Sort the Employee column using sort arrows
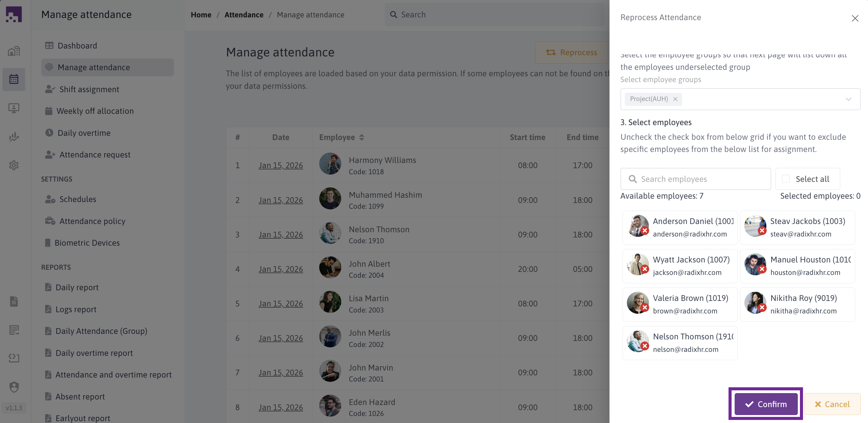This screenshot has width=868, height=423. click(362, 137)
